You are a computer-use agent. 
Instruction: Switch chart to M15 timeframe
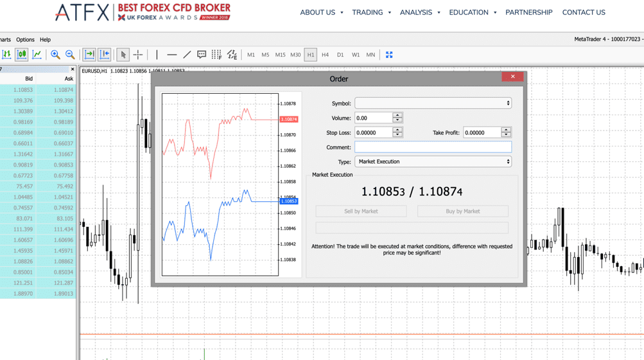(x=280, y=55)
